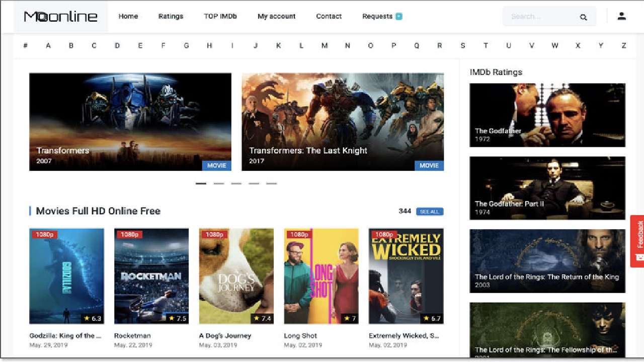Screen dimensions: 644x362
Task: Open the Ratings menu item
Action: [x=171, y=16]
